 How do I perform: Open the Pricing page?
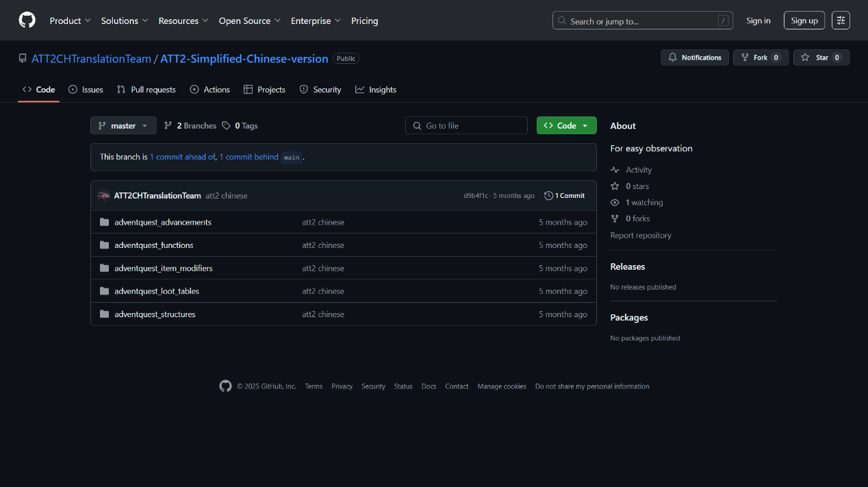click(x=365, y=21)
